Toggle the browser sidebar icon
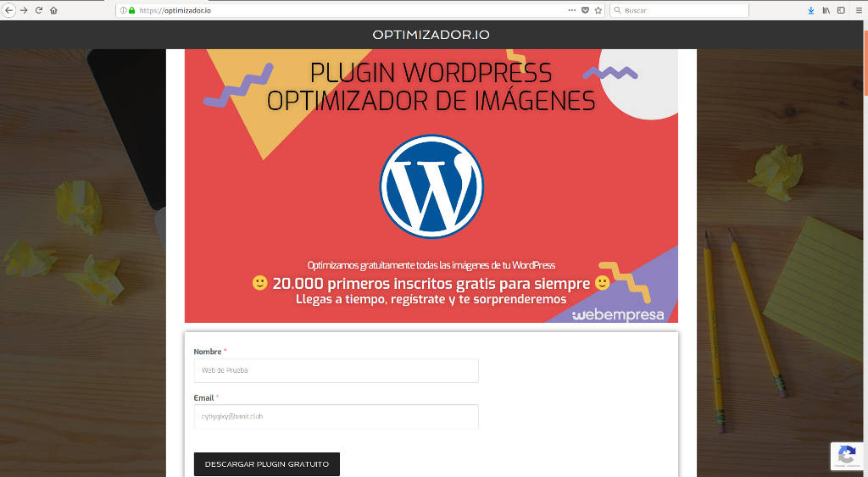Image resolution: width=868 pixels, height=477 pixels. [841, 10]
